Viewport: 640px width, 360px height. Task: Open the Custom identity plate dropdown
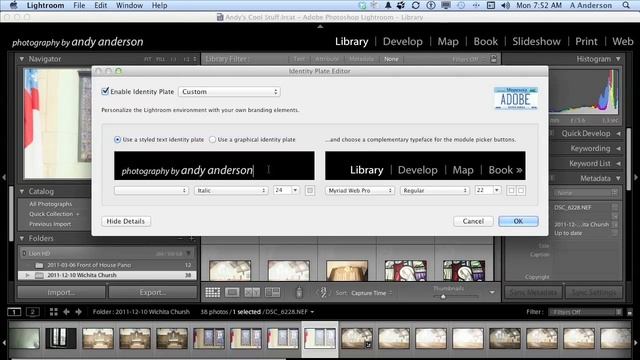click(x=229, y=91)
